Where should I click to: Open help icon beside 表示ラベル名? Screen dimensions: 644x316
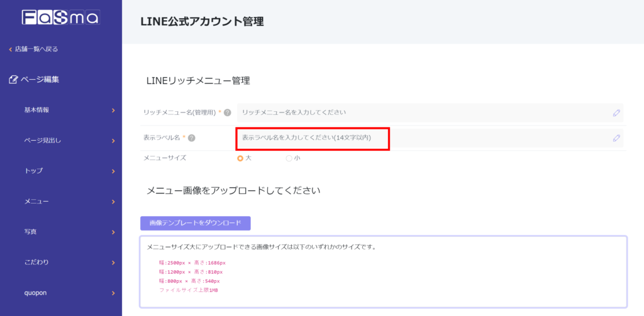pyautogui.click(x=191, y=138)
